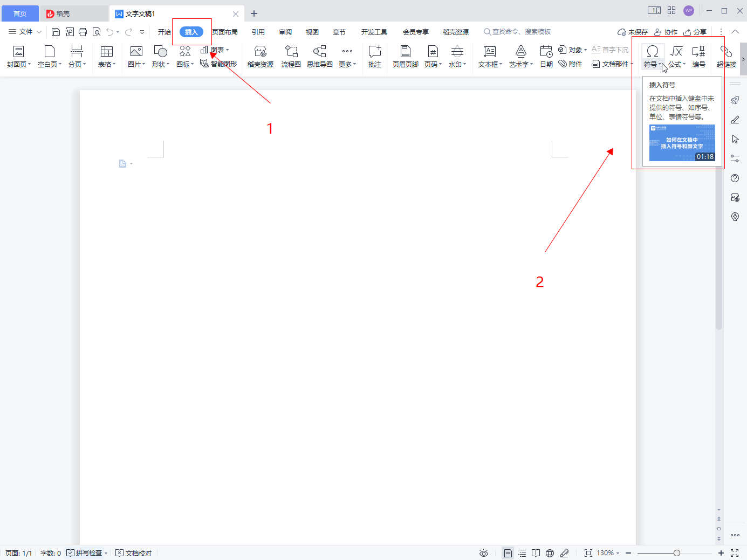Switch to outline view in status bar

click(x=522, y=553)
